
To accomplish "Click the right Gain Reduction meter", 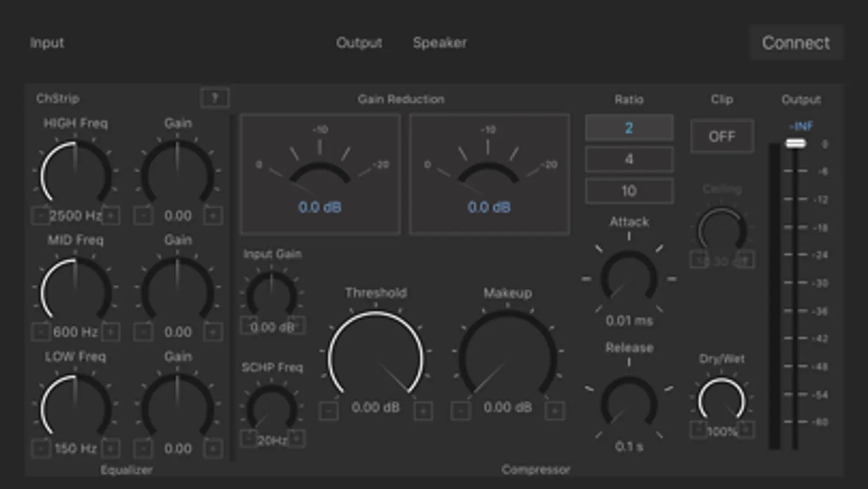I will pyautogui.click(x=489, y=174).
